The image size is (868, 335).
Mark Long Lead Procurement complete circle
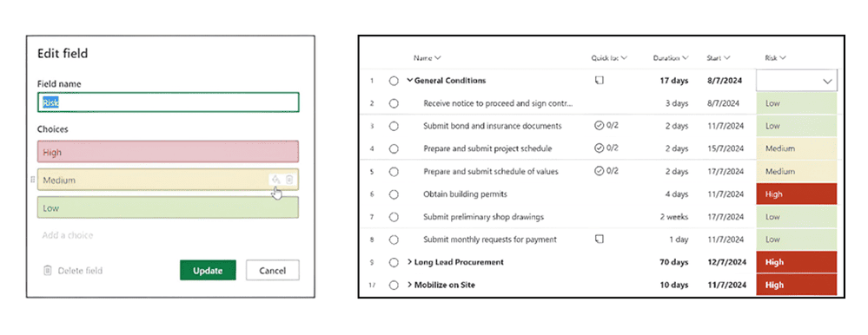(394, 262)
